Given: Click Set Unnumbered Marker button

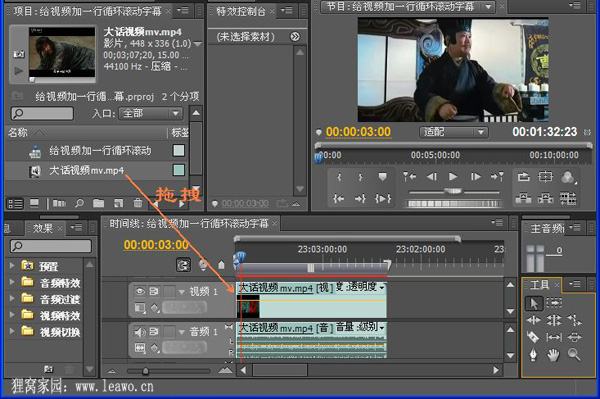Looking at the screenshot, I should pos(382,177).
